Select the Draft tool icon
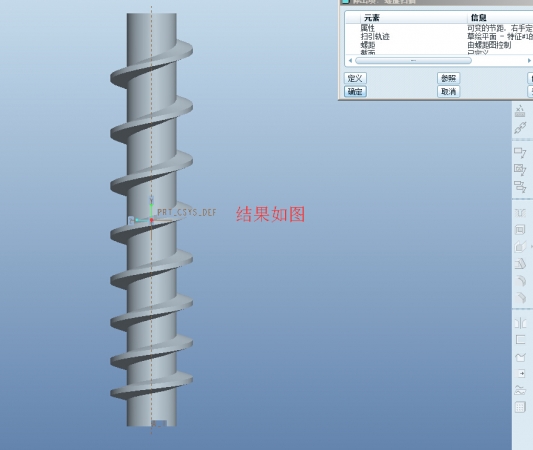Image resolution: width=533 pixels, height=450 pixels. (520, 264)
